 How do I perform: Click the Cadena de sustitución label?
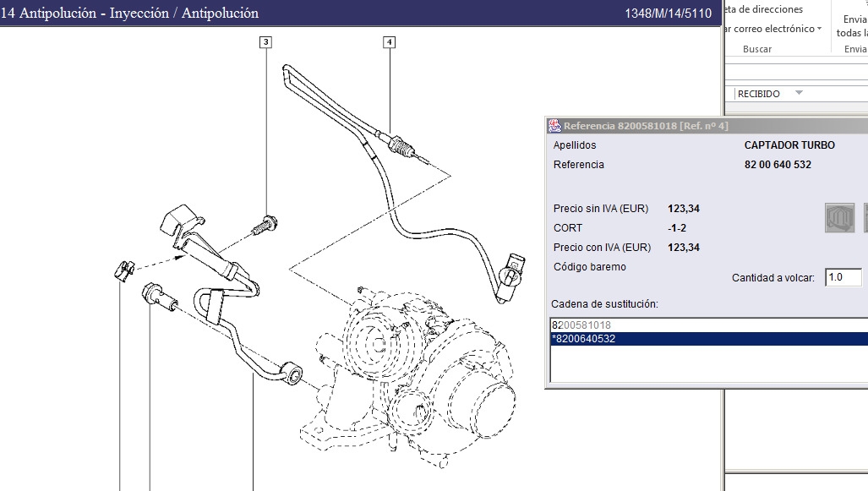click(x=604, y=304)
